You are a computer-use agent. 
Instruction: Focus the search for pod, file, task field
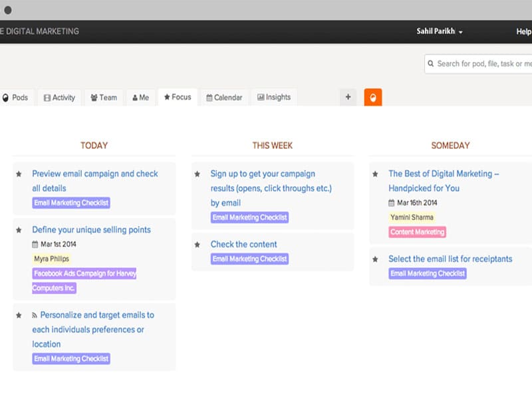click(483, 64)
